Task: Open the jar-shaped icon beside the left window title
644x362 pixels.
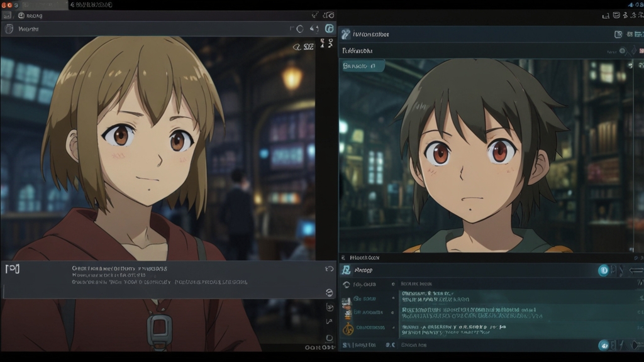Action: (x=9, y=29)
